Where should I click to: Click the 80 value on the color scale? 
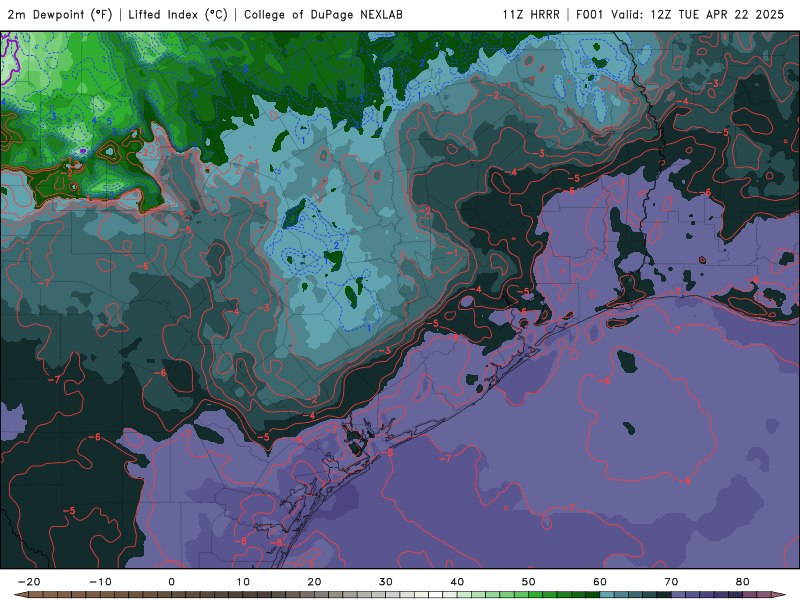(743, 582)
